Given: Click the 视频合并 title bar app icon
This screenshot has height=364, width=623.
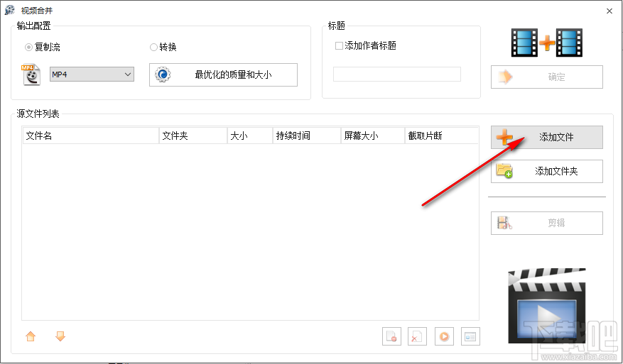Looking at the screenshot, I should (x=9, y=11).
